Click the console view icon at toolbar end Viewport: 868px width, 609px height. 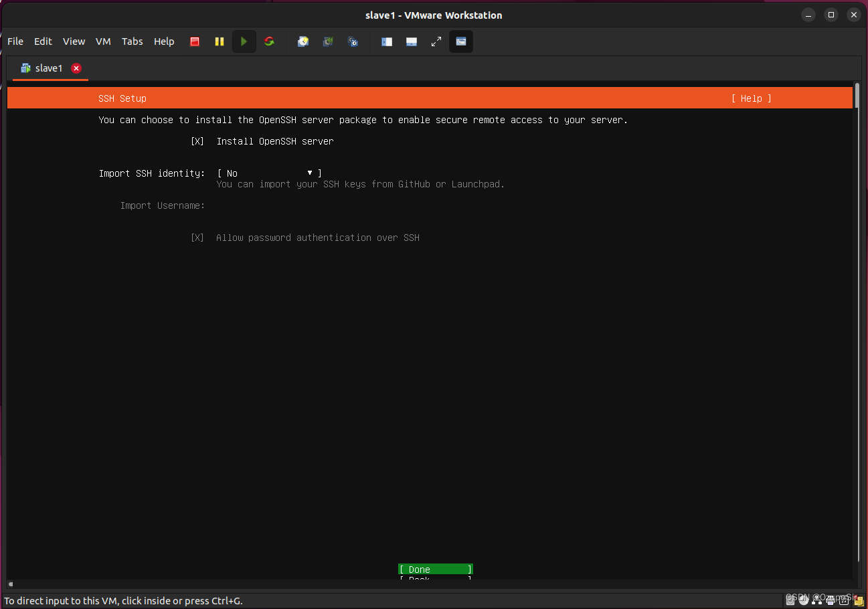[x=461, y=41]
